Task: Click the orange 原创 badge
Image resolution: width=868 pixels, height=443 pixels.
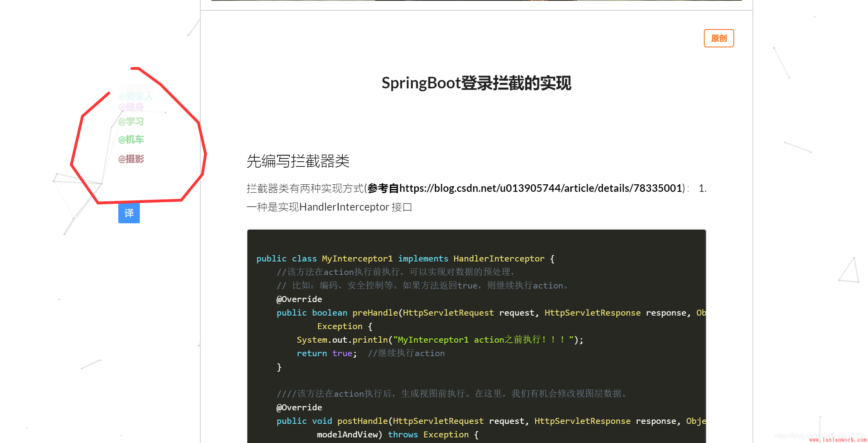Action: pyautogui.click(x=719, y=39)
